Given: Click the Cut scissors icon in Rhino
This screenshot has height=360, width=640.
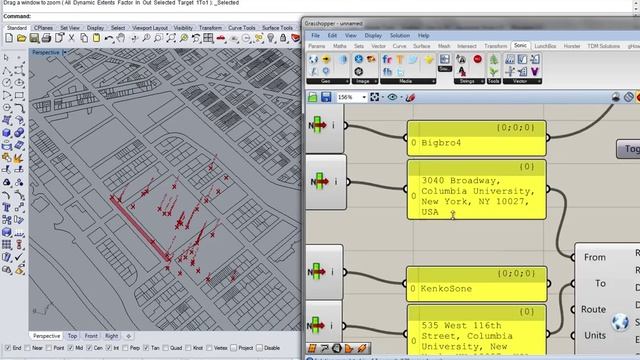Looking at the screenshot, I should click(x=71, y=38).
